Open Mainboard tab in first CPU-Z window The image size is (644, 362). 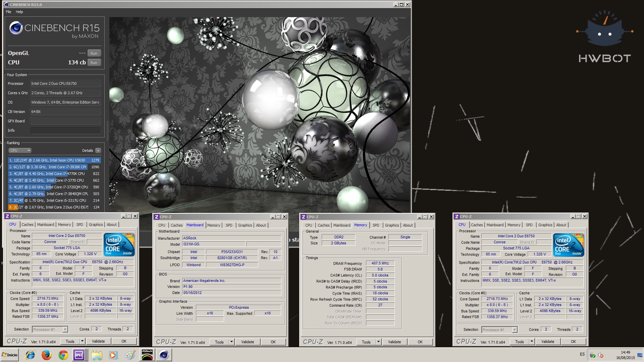(46, 225)
